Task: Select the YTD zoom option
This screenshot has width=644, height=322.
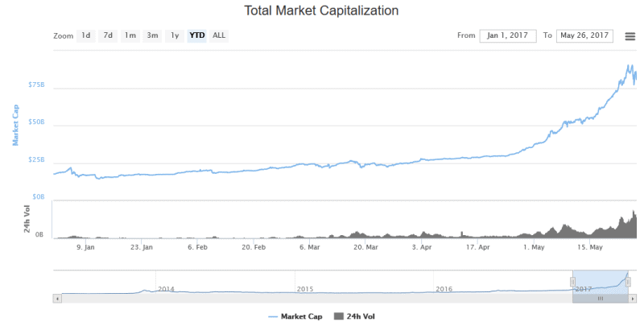Action: pyautogui.click(x=196, y=35)
